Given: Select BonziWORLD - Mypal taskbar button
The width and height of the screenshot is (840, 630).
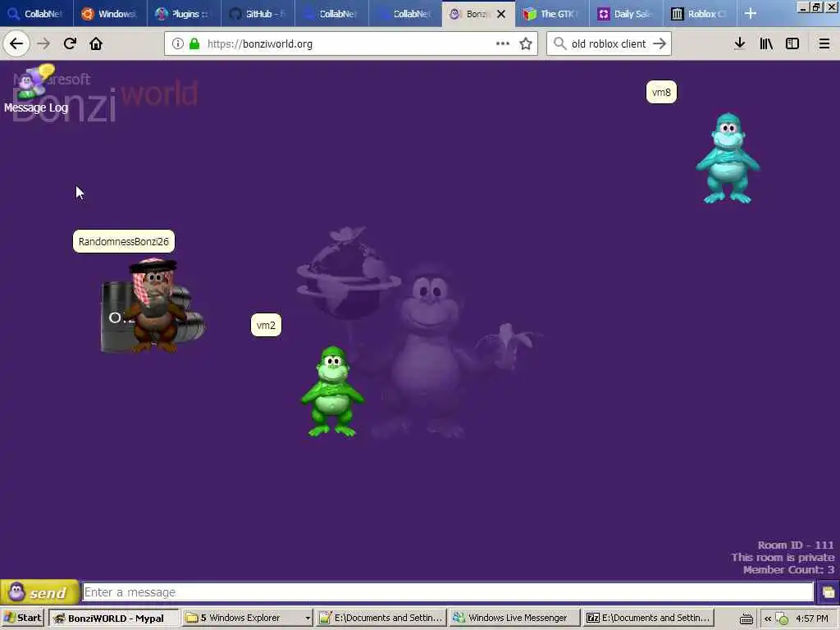Looking at the screenshot, I should tap(113, 618).
